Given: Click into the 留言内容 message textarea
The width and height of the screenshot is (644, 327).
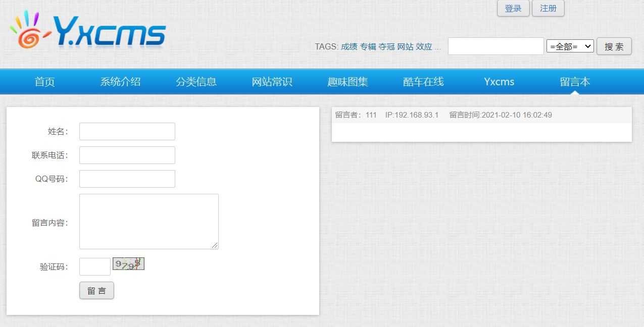Looking at the screenshot, I should click(149, 222).
